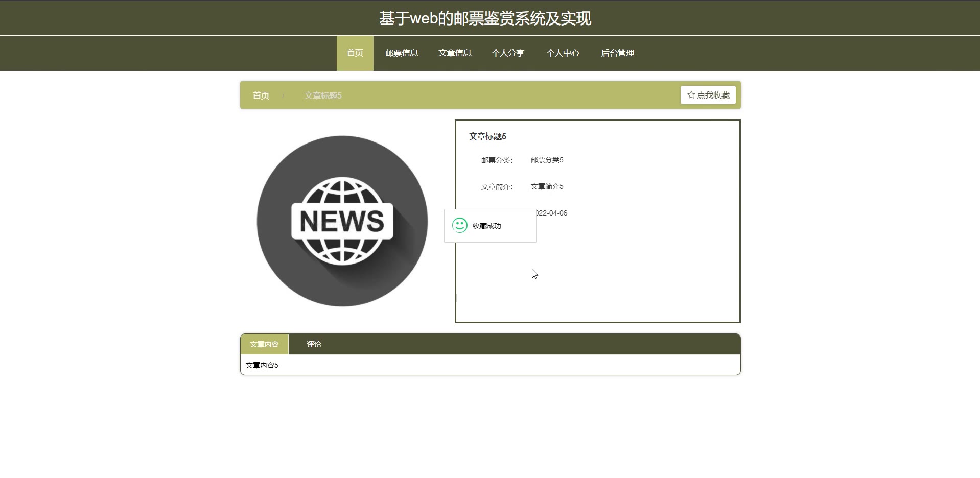Go to 邮票信息 in the navigation bar
The image size is (980, 478).
[402, 53]
